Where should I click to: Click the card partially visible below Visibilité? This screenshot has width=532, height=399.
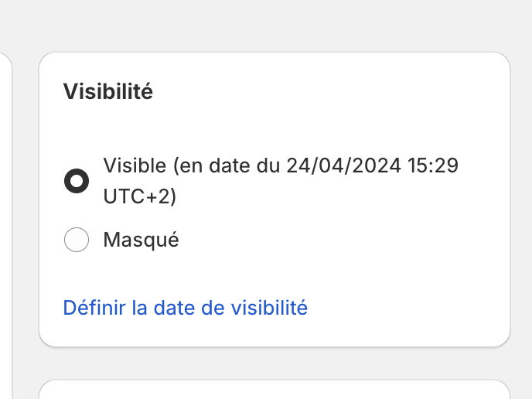tap(275, 390)
